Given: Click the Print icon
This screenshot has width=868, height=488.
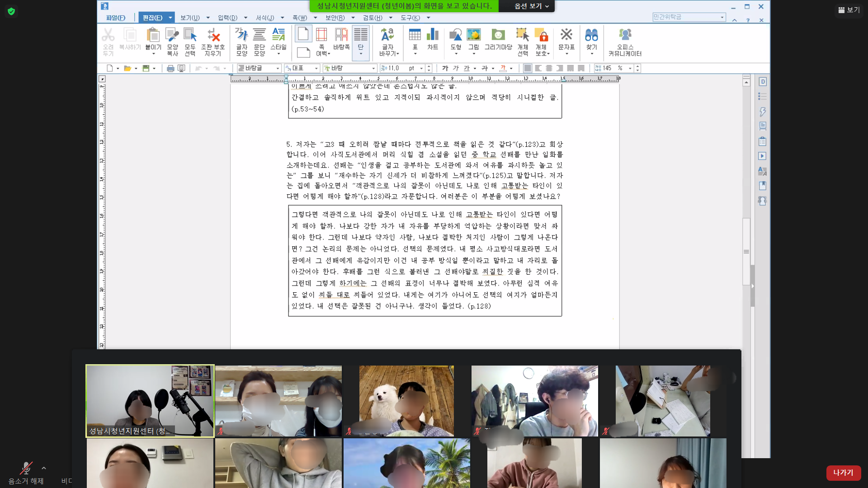Looking at the screenshot, I should 170,68.
